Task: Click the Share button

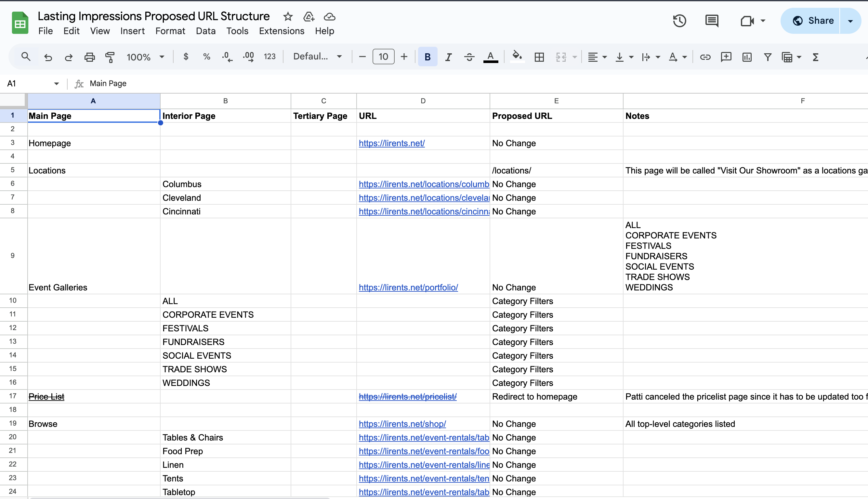Action: (x=811, y=21)
